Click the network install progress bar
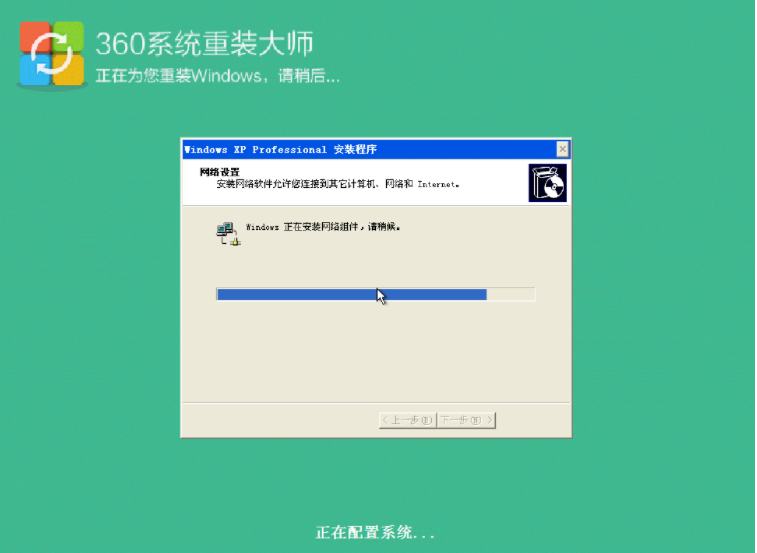The image size is (757, 553). point(376,294)
